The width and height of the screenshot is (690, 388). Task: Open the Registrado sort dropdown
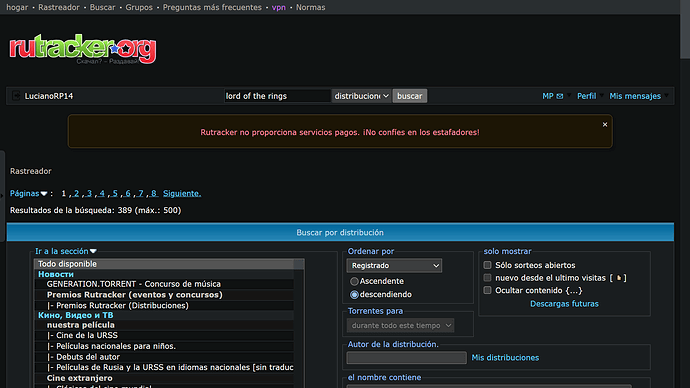[394, 266]
